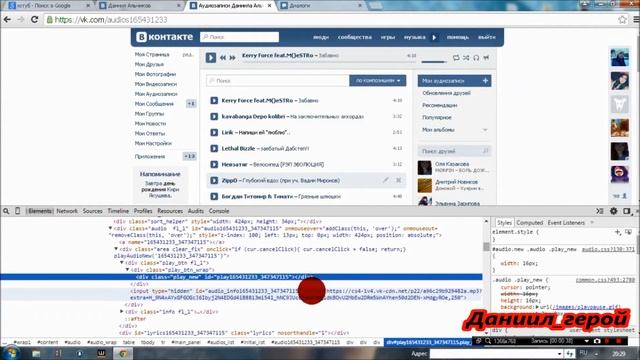Image resolution: width=640 pixels, height=360 pixels.
Task: Click the headphones icon in player
Action: pos(476,58)
